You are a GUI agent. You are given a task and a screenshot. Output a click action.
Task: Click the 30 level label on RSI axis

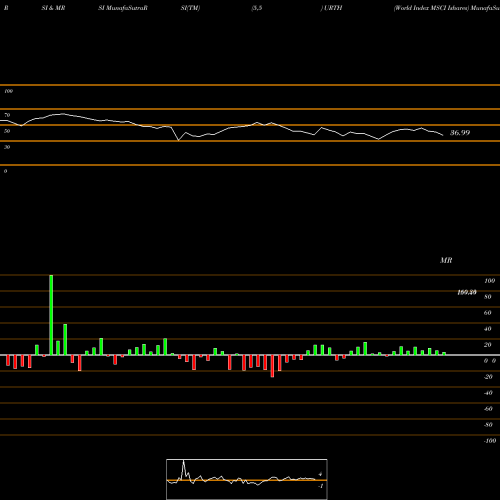(7, 147)
